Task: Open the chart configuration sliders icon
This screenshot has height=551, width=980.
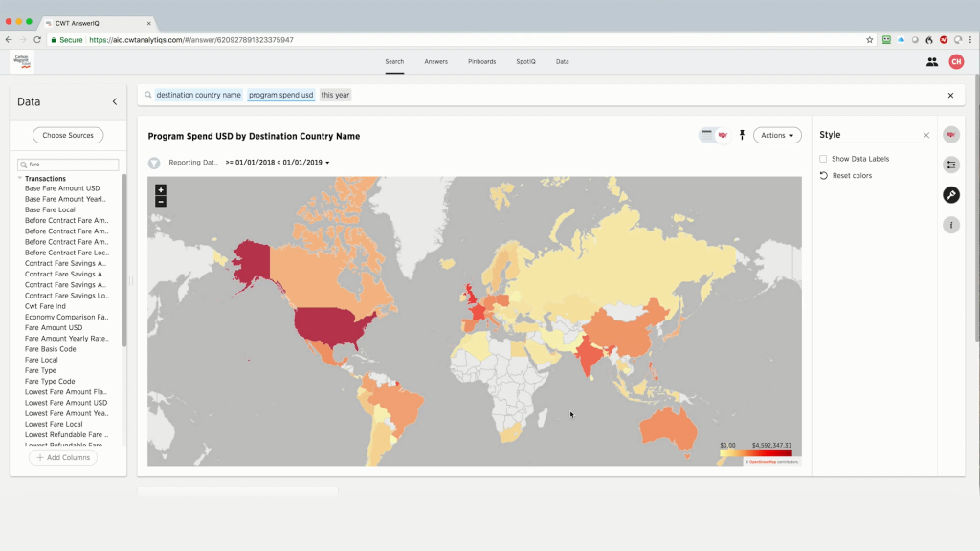Action: (x=951, y=165)
